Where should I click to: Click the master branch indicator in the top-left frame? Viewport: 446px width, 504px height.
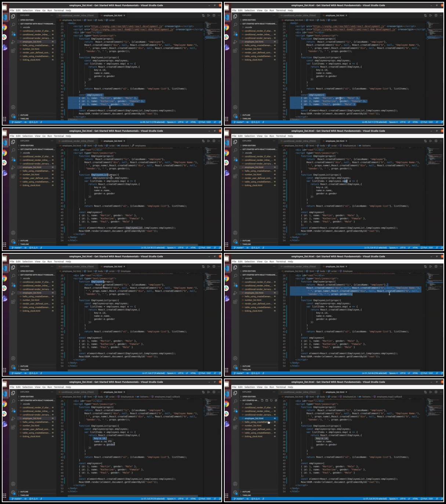tap(17, 122)
